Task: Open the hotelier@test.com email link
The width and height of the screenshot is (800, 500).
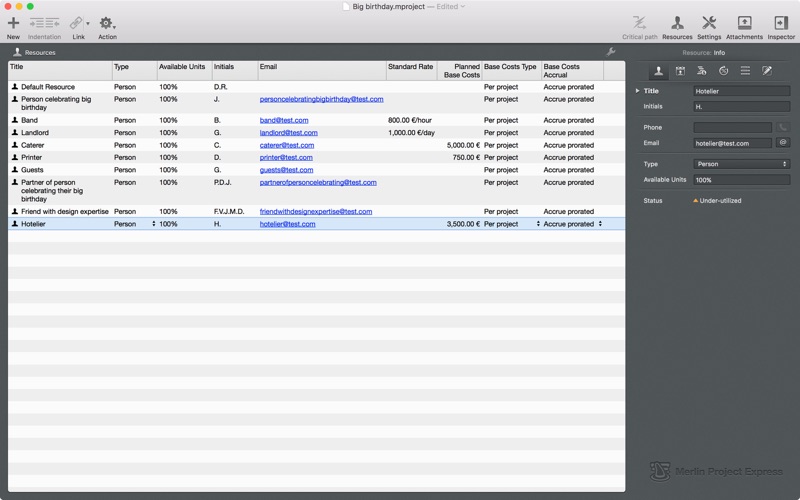Action: coord(287,224)
